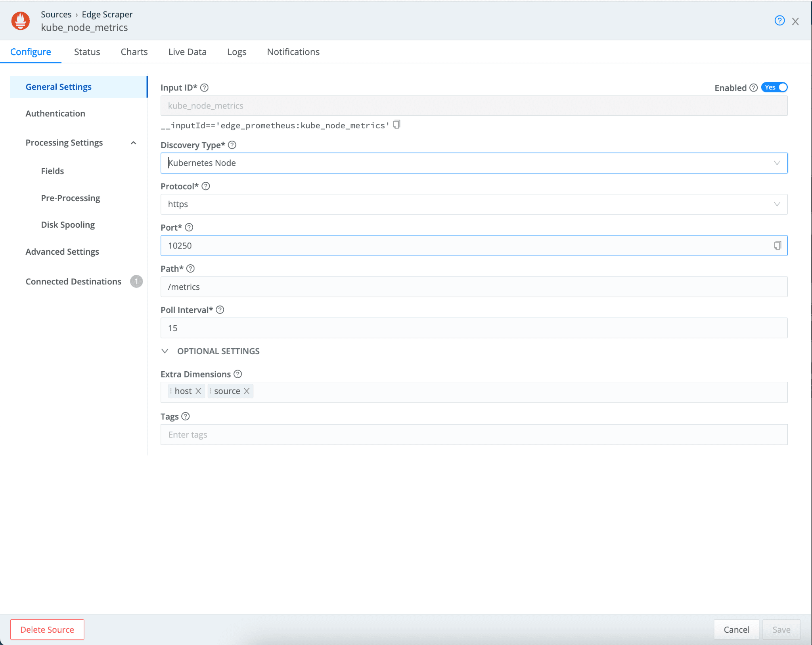Image resolution: width=812 pixels, height=645 pixels.
Task: Collapse Processing Settings submenu
Action: (x=134, y=143)
